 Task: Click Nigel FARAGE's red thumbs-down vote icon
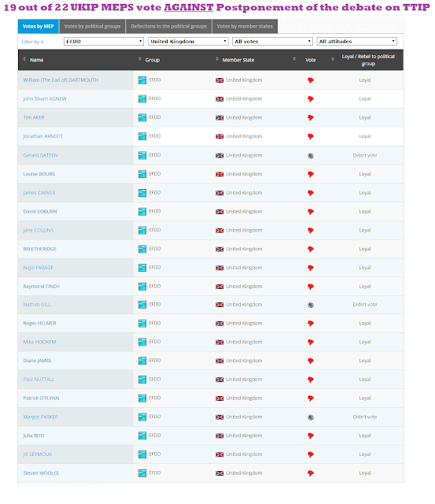point(311,268)
